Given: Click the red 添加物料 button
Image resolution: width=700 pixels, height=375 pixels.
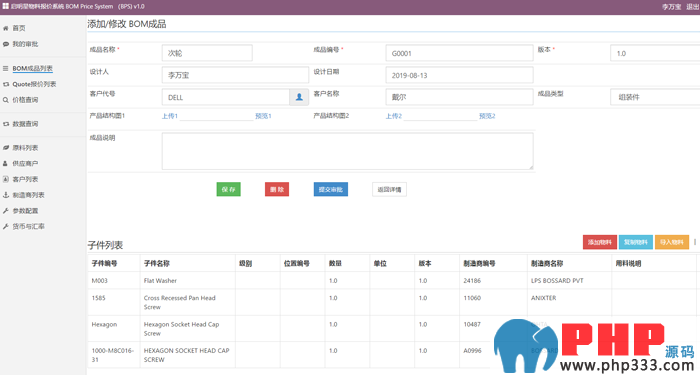Looking at the screenshot, I should (600, 242).
